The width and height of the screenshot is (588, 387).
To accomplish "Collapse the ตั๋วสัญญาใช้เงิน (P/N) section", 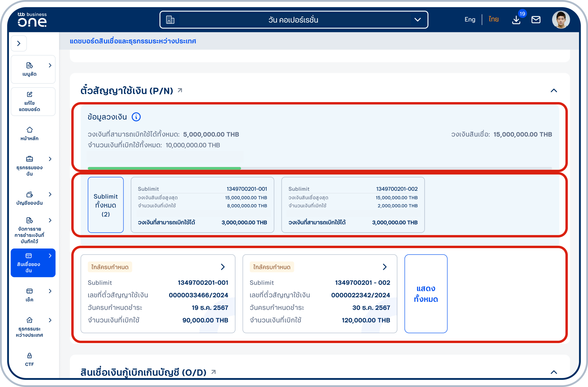I will [x=554, y=91].
